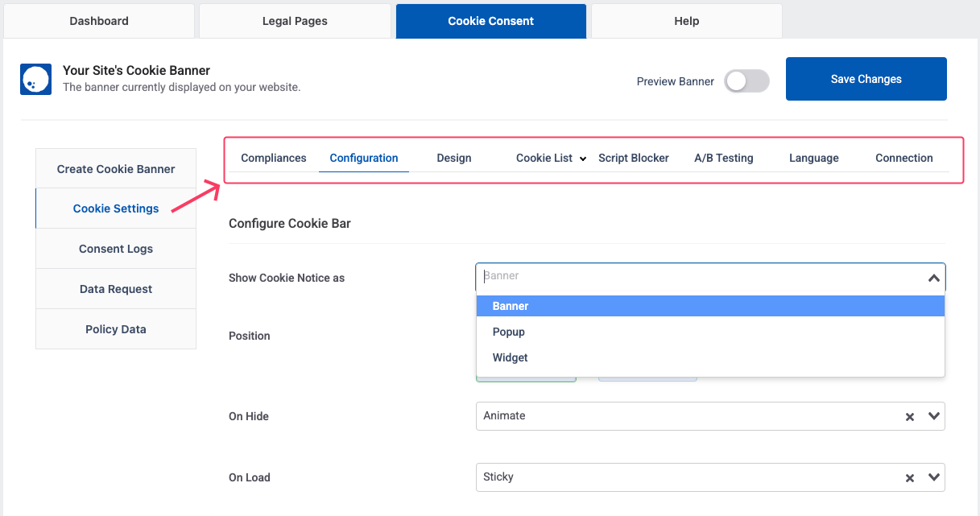Click the Show Cookie Notice as label

[287, 278]
